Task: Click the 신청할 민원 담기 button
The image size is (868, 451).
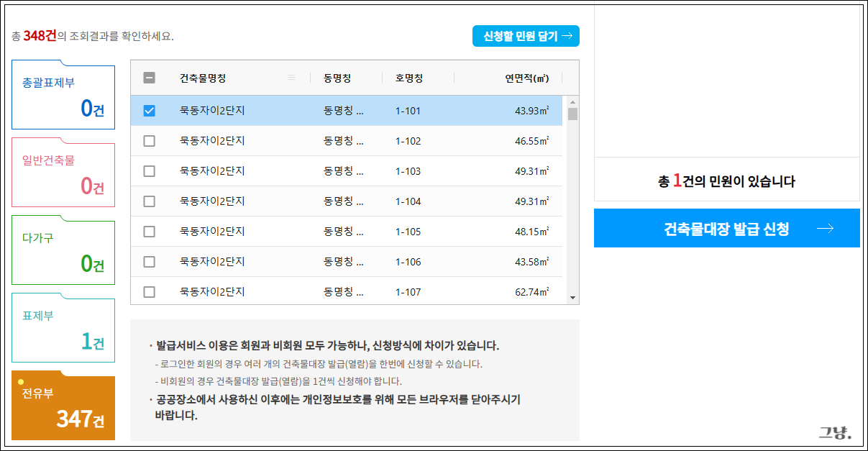Action: (526, 36)
